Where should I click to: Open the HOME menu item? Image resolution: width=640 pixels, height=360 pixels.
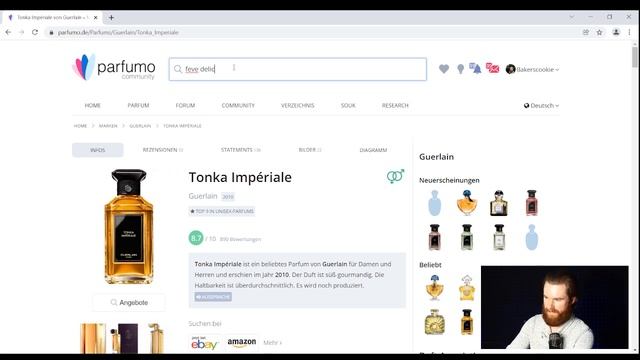[x=93, y=105]
